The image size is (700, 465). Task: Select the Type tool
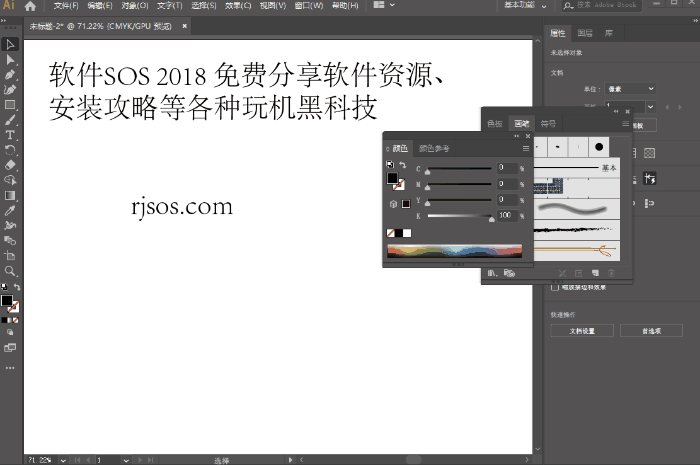pos(10,135)
